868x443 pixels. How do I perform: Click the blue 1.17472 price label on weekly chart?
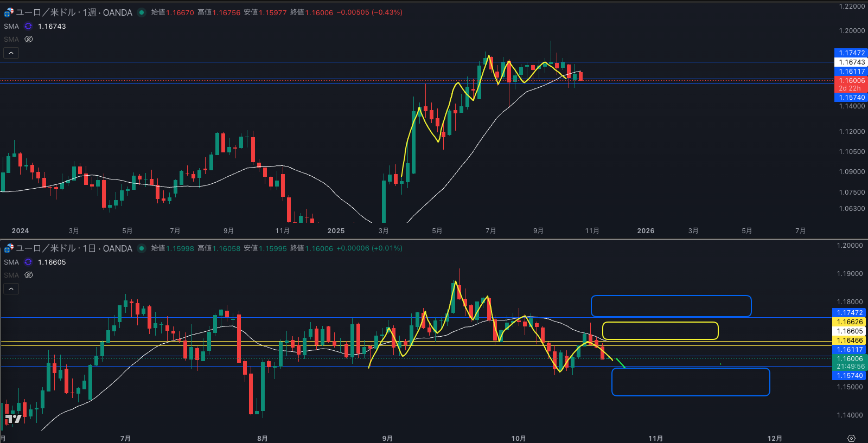[851, 53]
